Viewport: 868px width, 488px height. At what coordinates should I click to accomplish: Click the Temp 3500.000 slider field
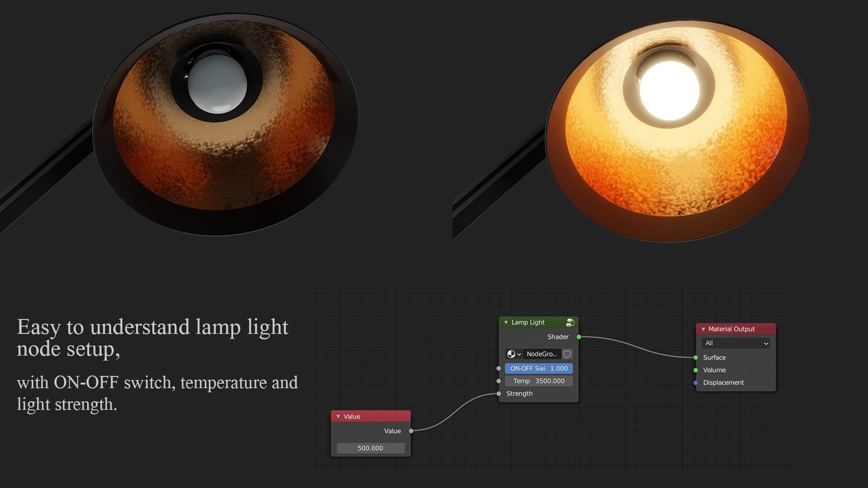[538, 381]
